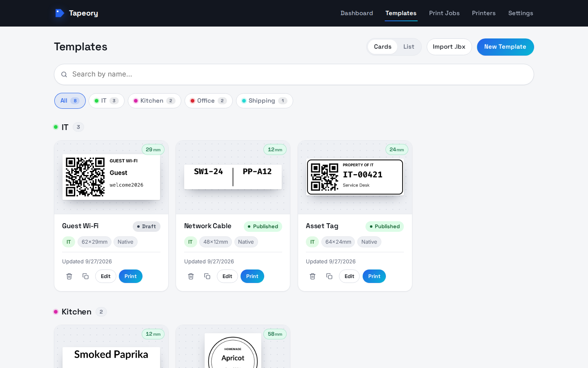
Task: Open the Guest Wi-Fi label preview
Action: [111, 177]
